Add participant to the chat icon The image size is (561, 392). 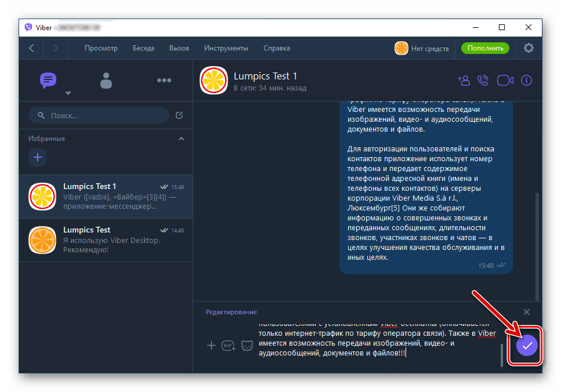464,81
